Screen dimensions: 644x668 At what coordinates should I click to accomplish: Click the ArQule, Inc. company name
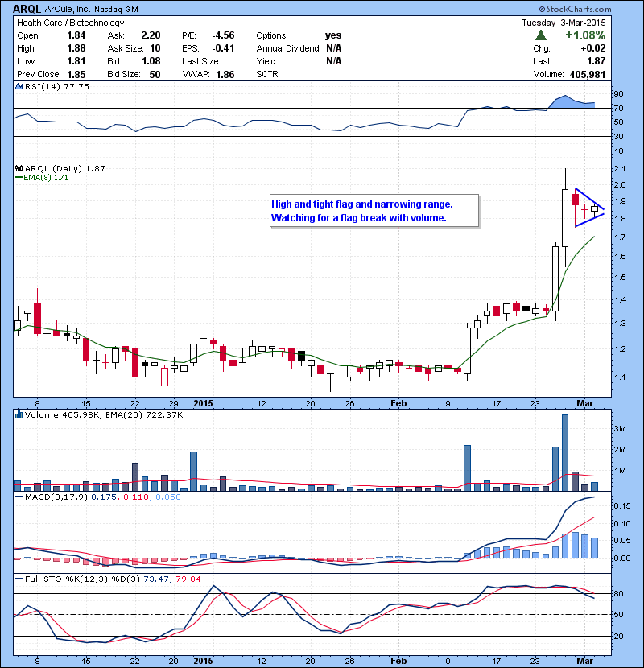pyautogui.click(x=68, y=9)
